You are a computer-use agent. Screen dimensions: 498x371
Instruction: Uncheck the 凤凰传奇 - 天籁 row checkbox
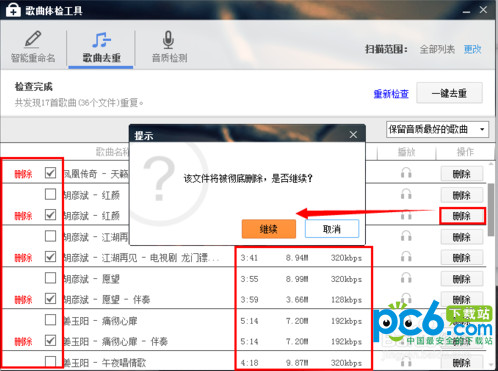click(50, 173)
